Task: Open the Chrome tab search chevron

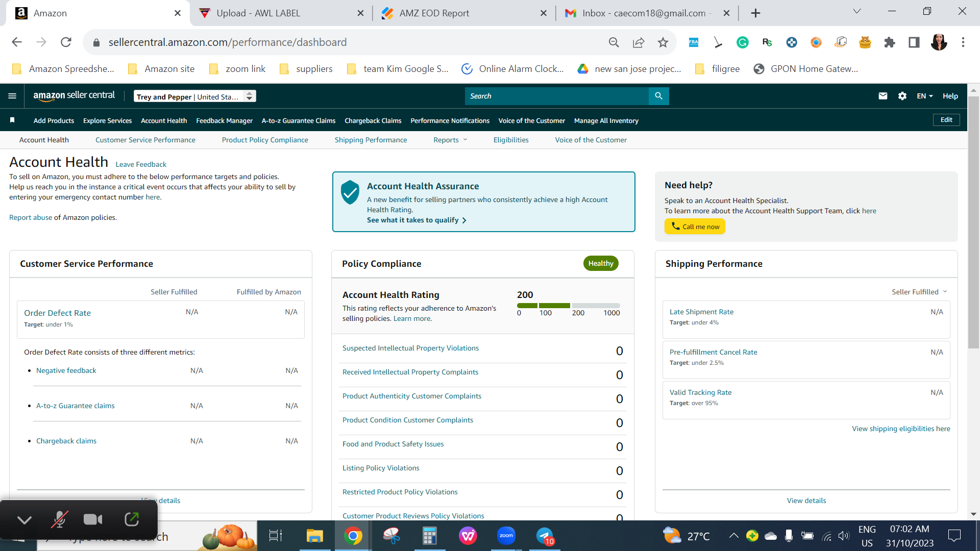Action: pyautogui.click(x=857, y=11)
